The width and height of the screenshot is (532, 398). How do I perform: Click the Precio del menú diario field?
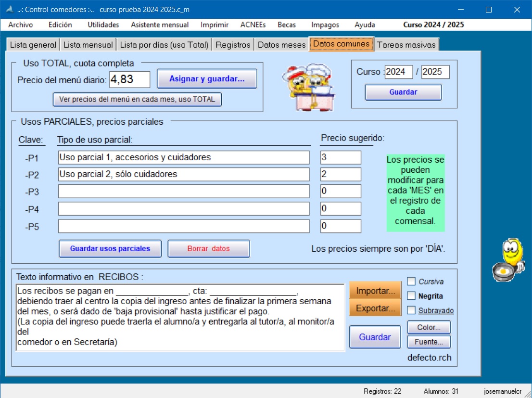point(130,79)
